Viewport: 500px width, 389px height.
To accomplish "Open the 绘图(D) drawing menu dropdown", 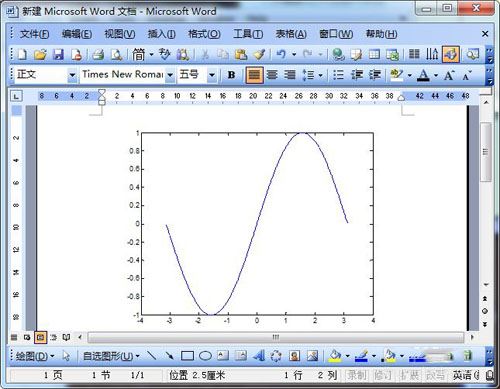I will (35, 356).
